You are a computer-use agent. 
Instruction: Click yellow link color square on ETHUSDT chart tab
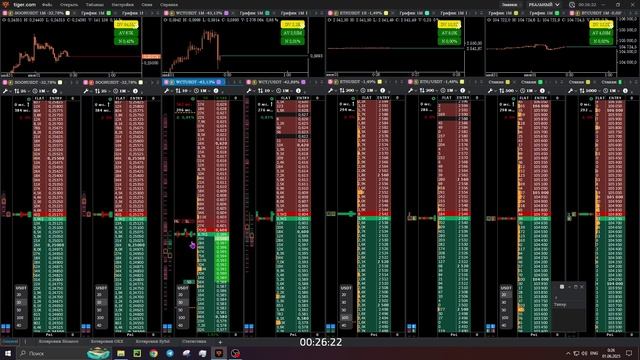386,13
